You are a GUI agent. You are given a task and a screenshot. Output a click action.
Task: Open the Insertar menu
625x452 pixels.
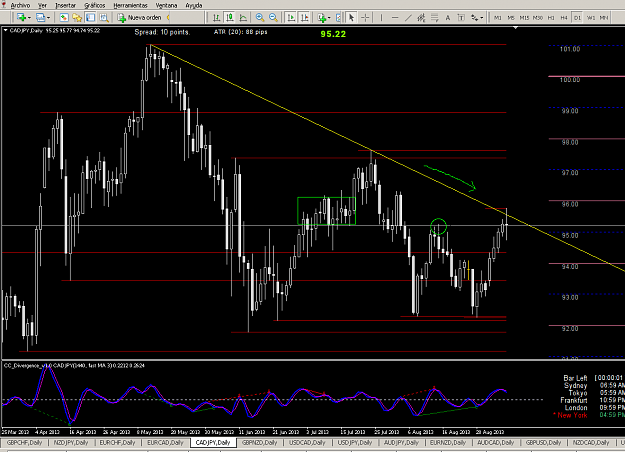[x=65, y=5]
